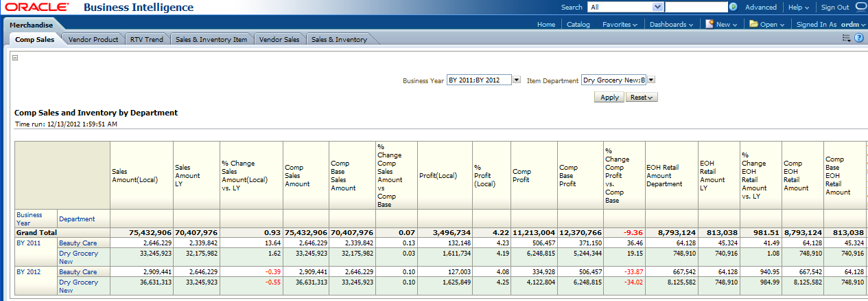Open the Favorites menu
Screen dimensions: 868x301
[620, 24]
